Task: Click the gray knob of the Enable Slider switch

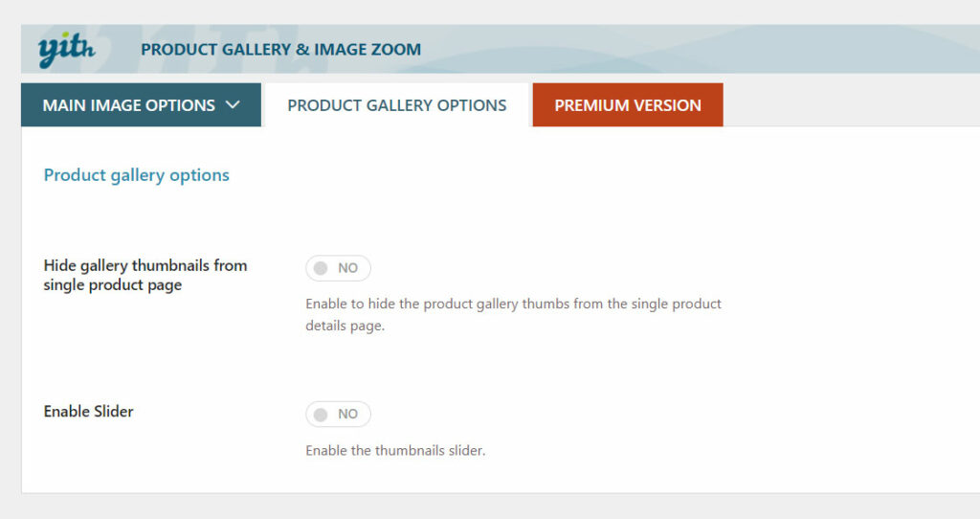Action: [321, 415]
